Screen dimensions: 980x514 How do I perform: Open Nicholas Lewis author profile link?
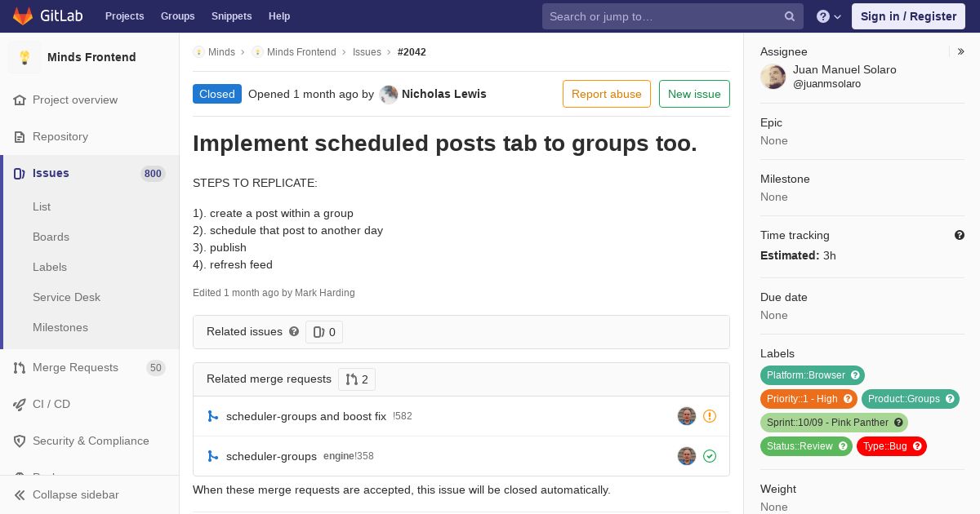[444, 94]
